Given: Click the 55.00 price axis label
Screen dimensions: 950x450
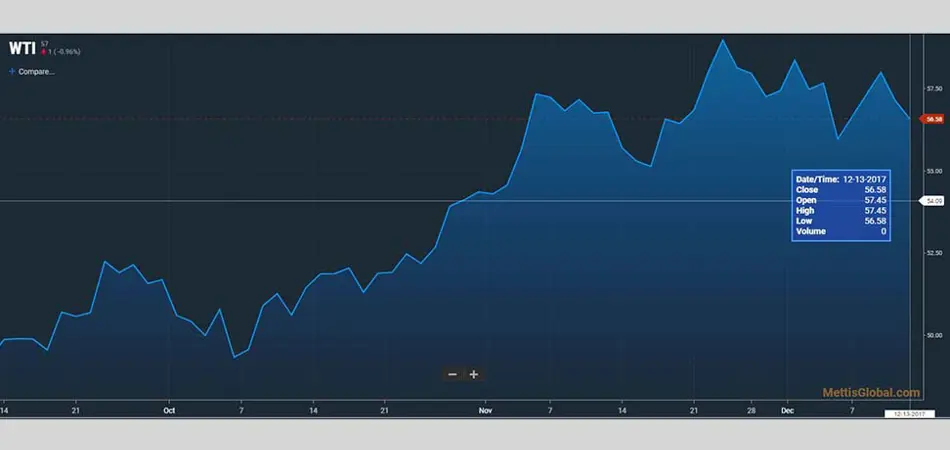Looking at the screenshot, I should [x=934, y=171].
